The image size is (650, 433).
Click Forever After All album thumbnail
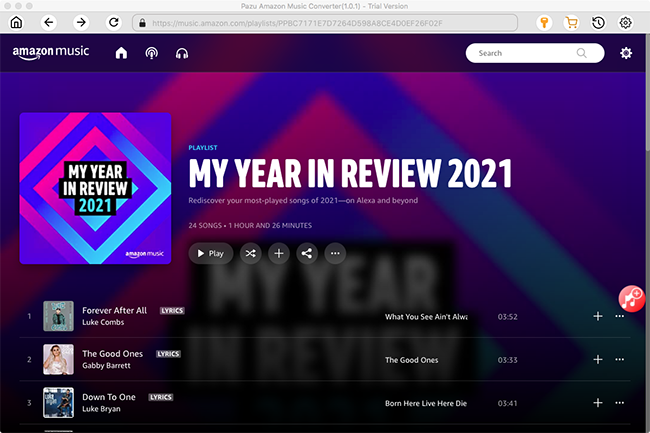tap(58, 316)
